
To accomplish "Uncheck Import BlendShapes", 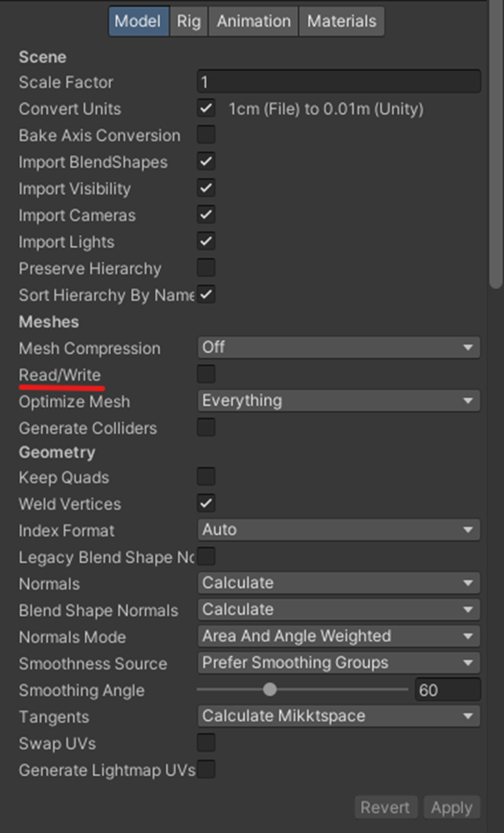I will point(206,161).
